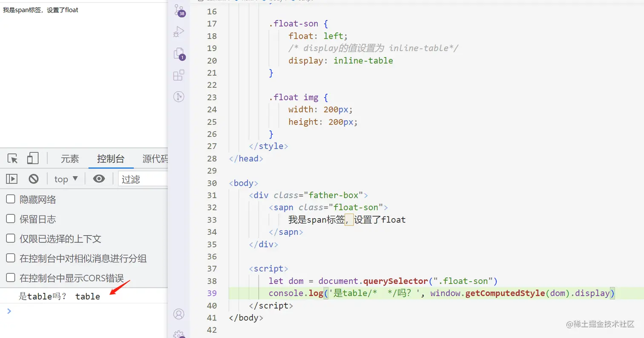Click the closing </body> tag

click(246, 318)
